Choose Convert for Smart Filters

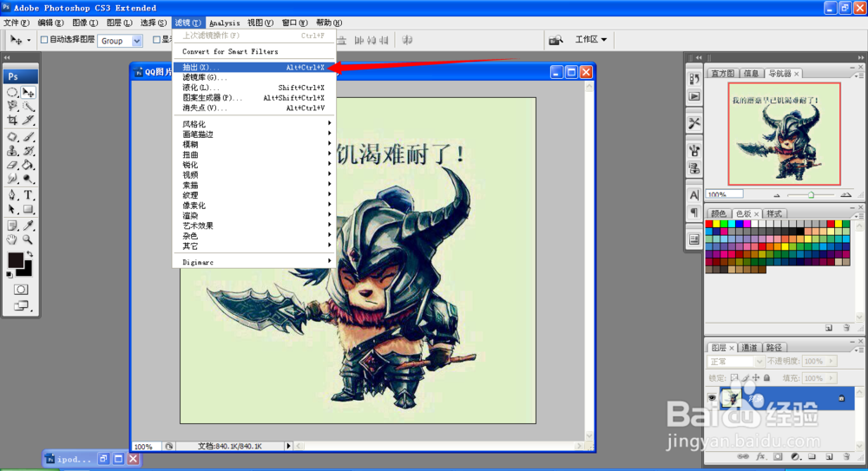(254, 51)
